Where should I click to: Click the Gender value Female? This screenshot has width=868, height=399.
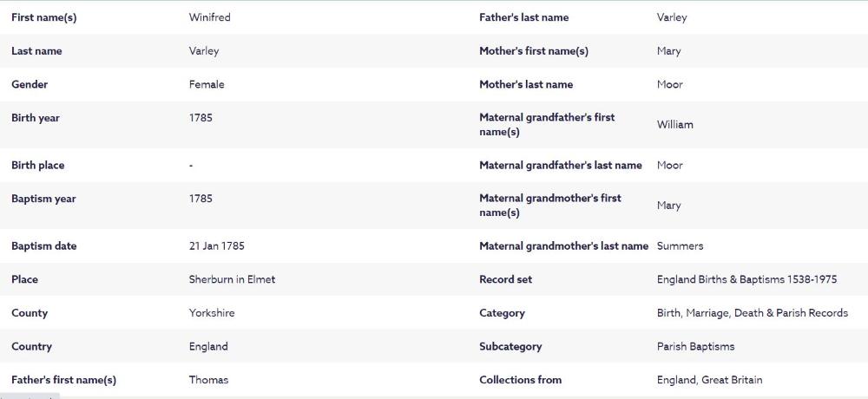207,84
